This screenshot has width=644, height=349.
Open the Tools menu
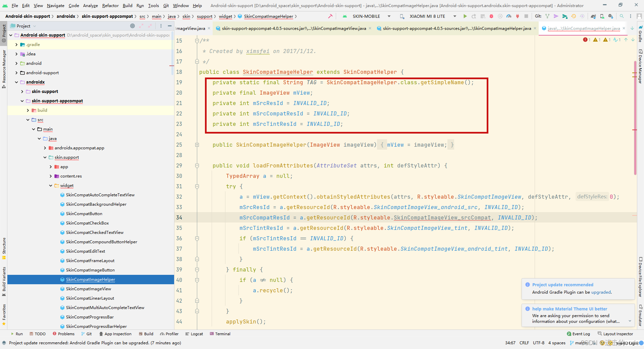(x=154, y=5)
